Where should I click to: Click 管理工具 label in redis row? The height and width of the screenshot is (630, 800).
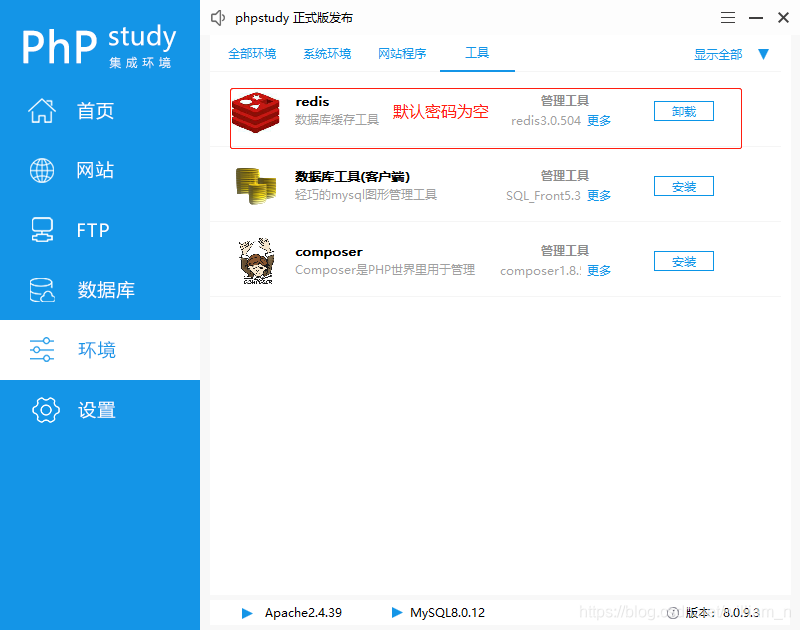[x=565, y=101]
